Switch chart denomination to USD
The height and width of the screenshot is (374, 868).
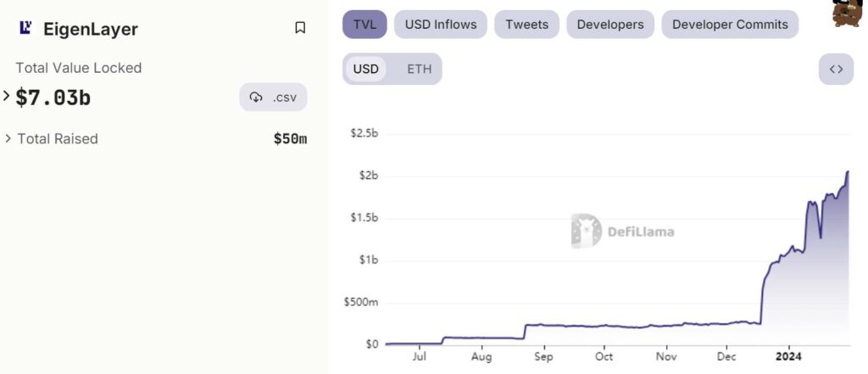[x=366, y=70]
